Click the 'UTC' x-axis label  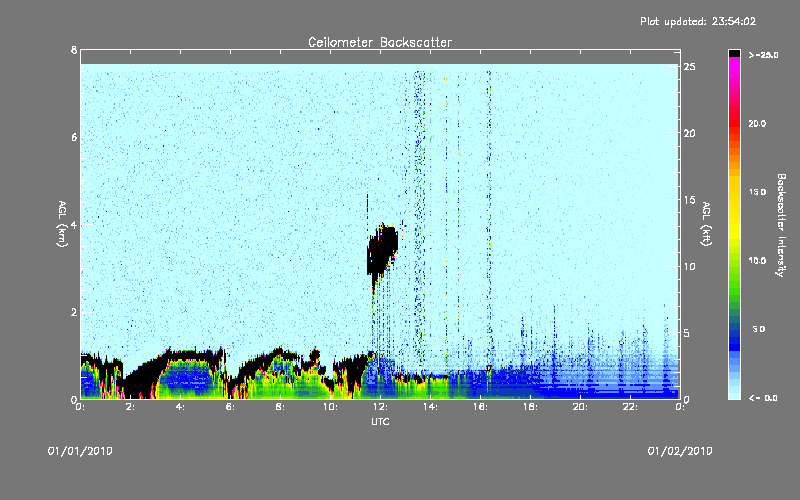(x=380, y=422)
